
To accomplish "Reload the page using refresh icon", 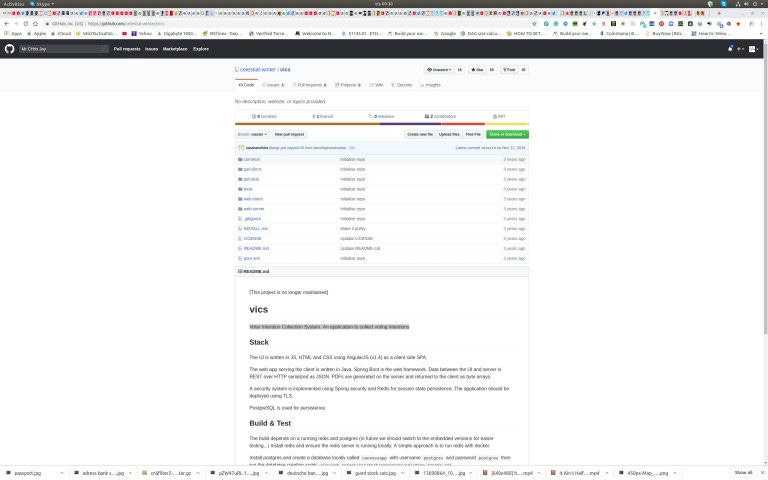I will (x=25, y=24).
